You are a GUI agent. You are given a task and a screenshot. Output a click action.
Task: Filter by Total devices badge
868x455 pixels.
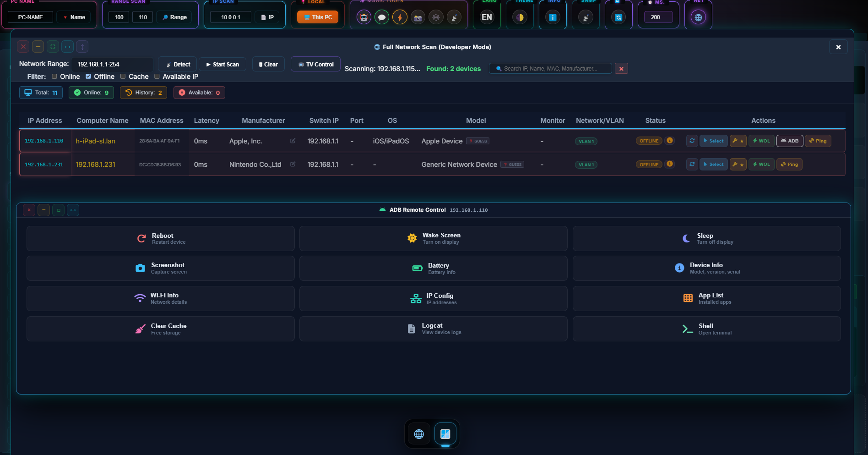(x=41, y=93)
